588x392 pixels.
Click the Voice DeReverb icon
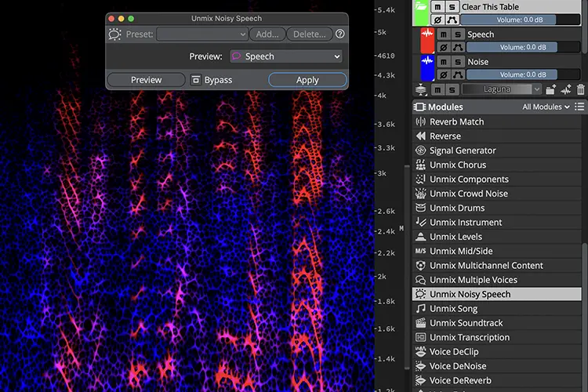pyautogui.click(x=421, y=380)
